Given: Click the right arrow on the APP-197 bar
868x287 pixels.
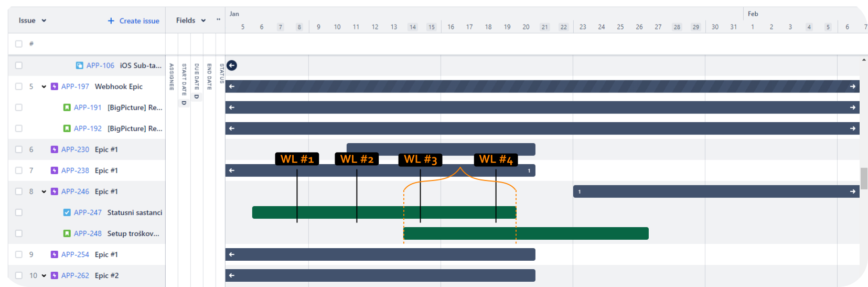Looking at the screenshot, I should [853, 87].
